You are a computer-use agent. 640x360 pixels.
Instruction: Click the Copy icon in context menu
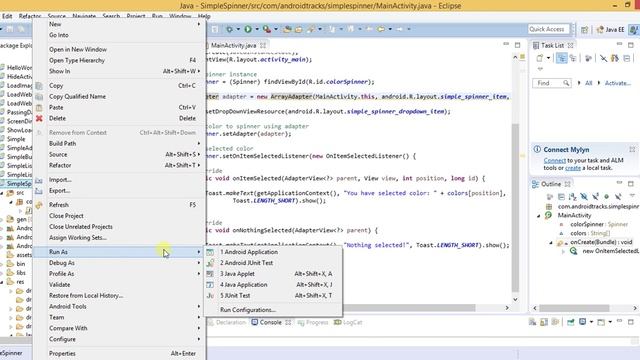pos(39,86)
